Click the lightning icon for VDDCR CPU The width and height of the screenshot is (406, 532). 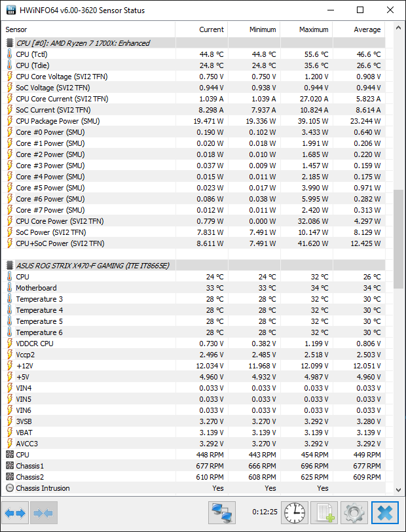pyautogui.click(x=10, y=344)
